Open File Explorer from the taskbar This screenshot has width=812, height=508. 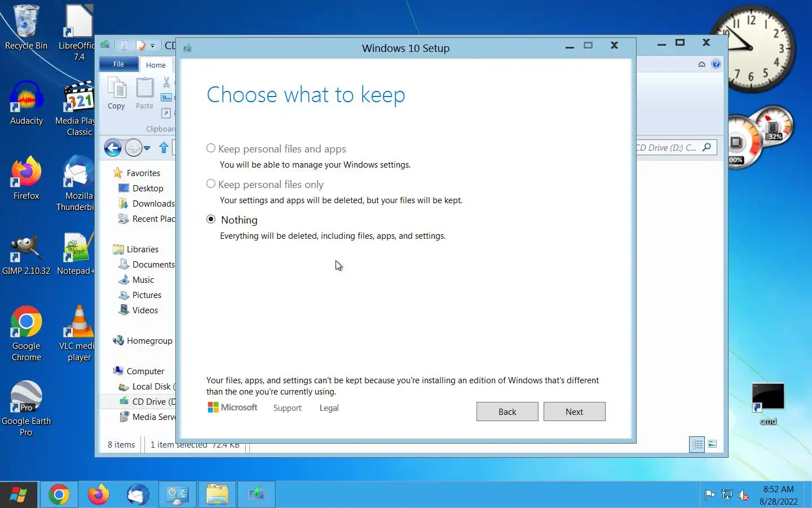click(217, 494)
